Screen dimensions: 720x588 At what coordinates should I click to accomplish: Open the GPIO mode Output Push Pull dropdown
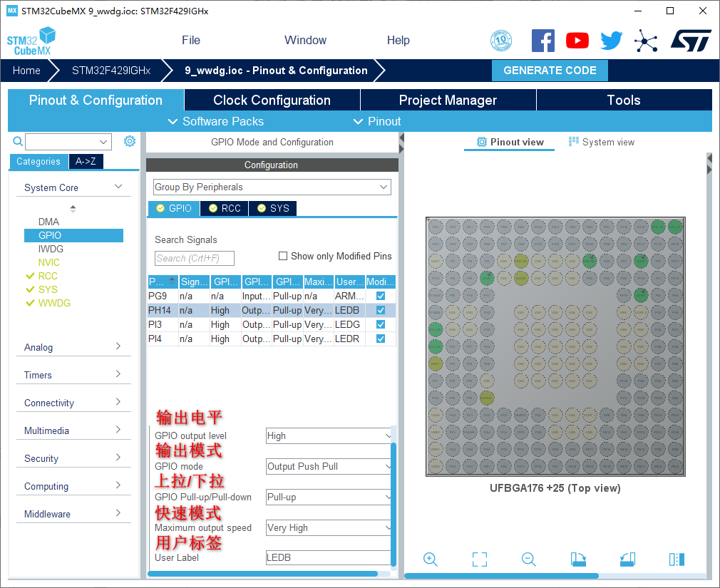pyautogui.click(x=329, y=467)
